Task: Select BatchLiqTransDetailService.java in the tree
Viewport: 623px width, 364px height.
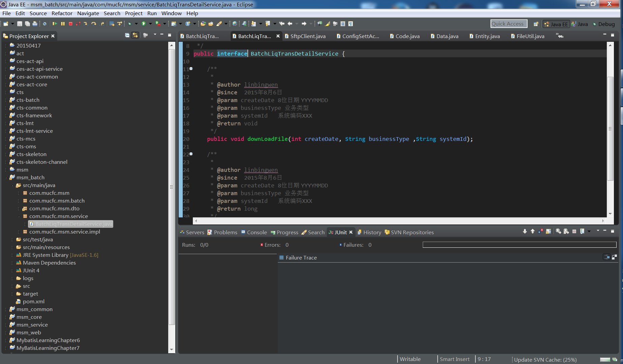Action: [71, 224]
